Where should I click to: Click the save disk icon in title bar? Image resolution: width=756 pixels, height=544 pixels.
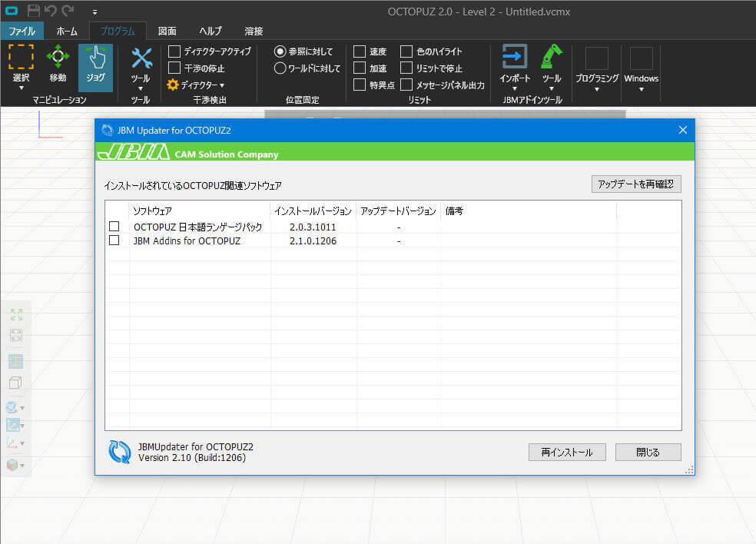coord(33,11)
